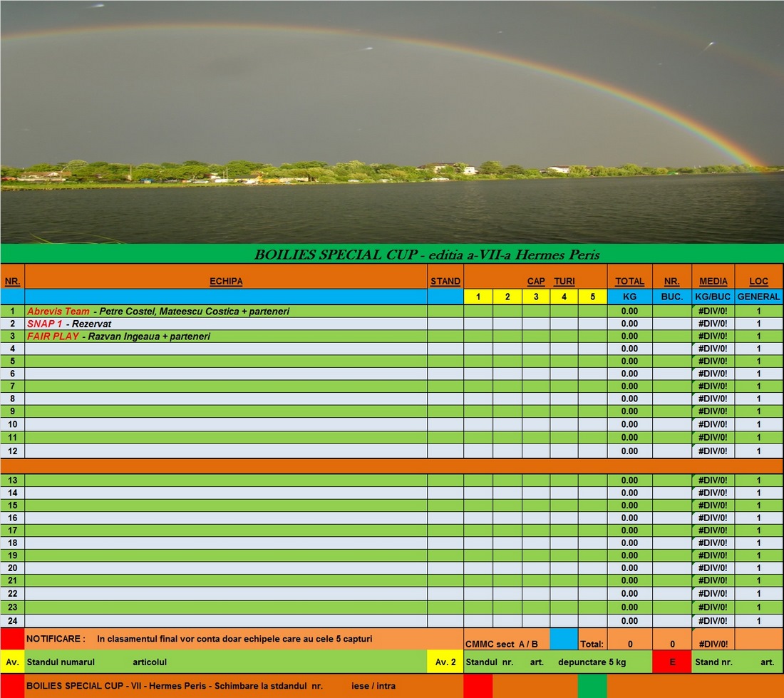Image resolution: width=784 pixels, height=698 pixels.
Task: Click the red cell beside NOTIFICARE
Action: pyautogui.click(x=12, y=639)
